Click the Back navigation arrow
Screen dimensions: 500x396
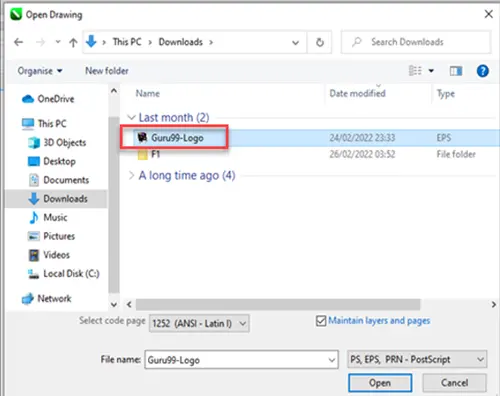pyautogui.click(x=19, y=42)
